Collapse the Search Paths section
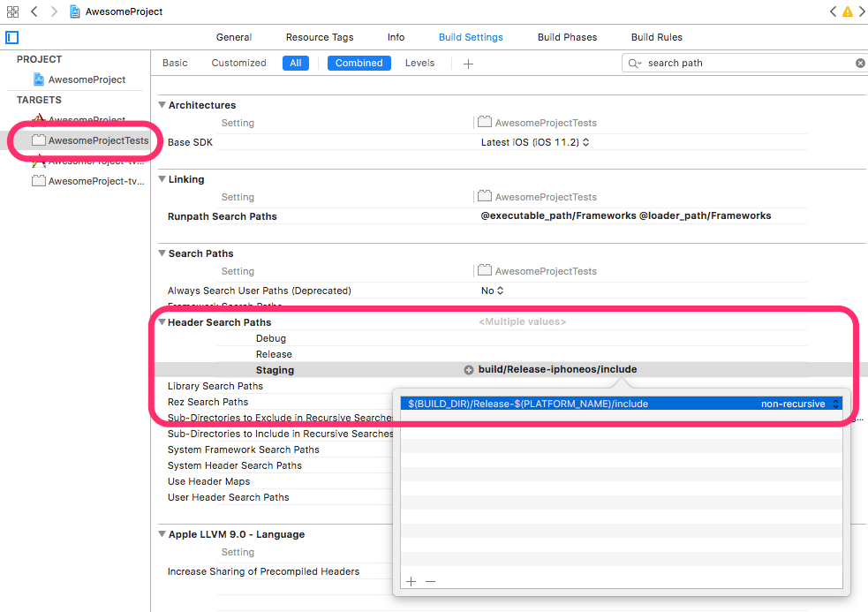868x612 pixels. click(161, 253)
